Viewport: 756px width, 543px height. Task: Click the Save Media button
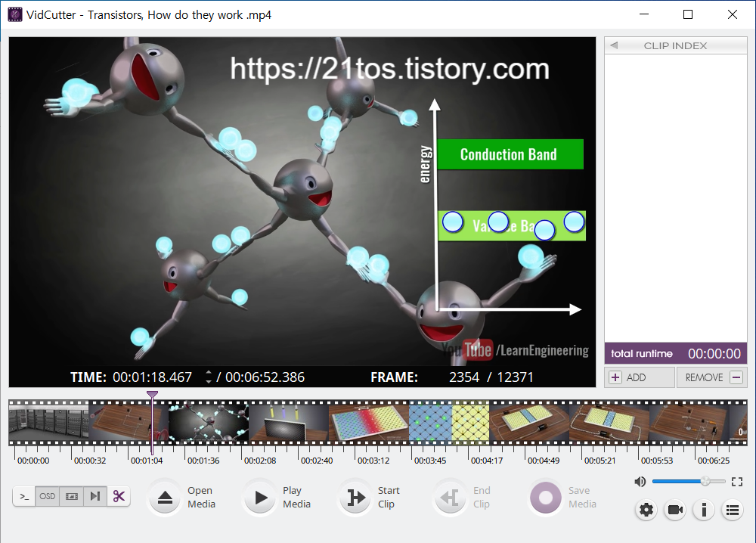tap(545, 498)
